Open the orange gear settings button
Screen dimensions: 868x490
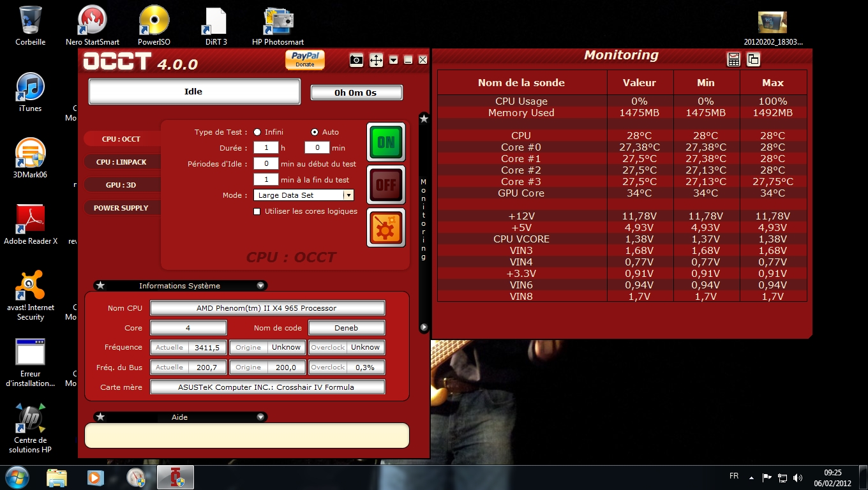pos(385,228)
